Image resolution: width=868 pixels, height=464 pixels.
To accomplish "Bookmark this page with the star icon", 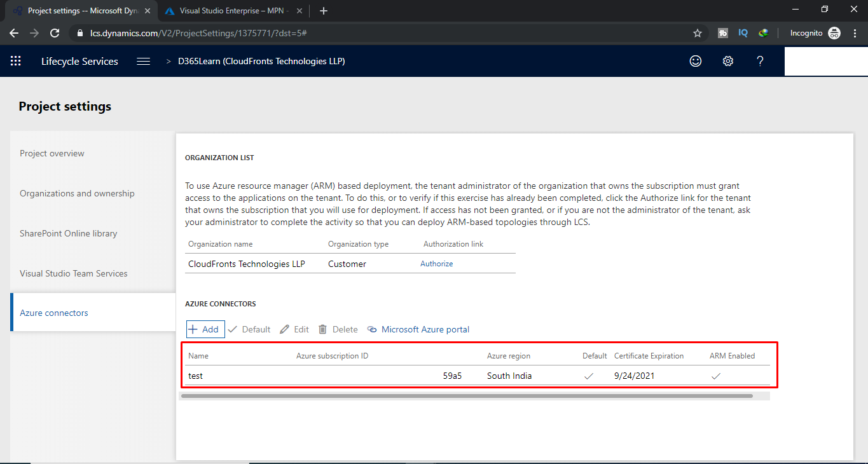I will 698,33.
